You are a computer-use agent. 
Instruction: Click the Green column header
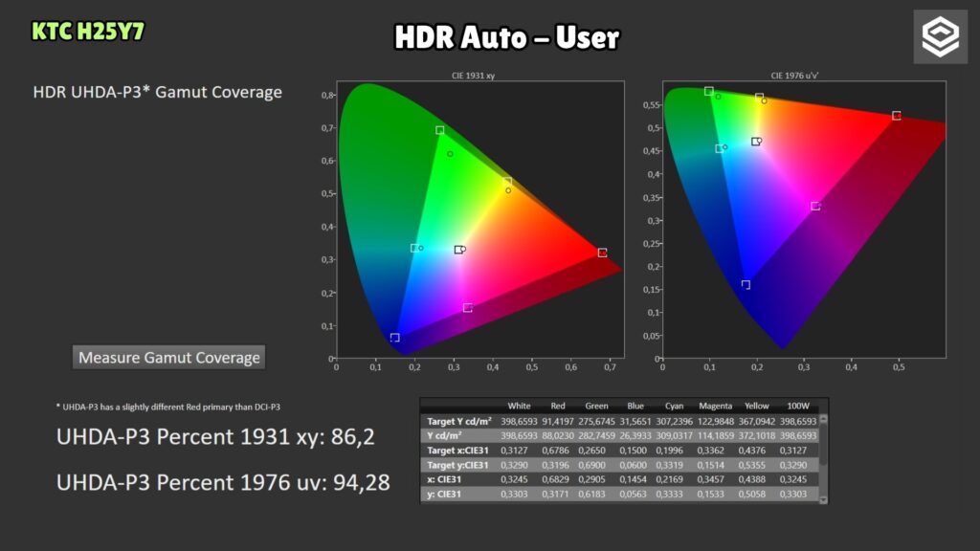tap(596, 406)
